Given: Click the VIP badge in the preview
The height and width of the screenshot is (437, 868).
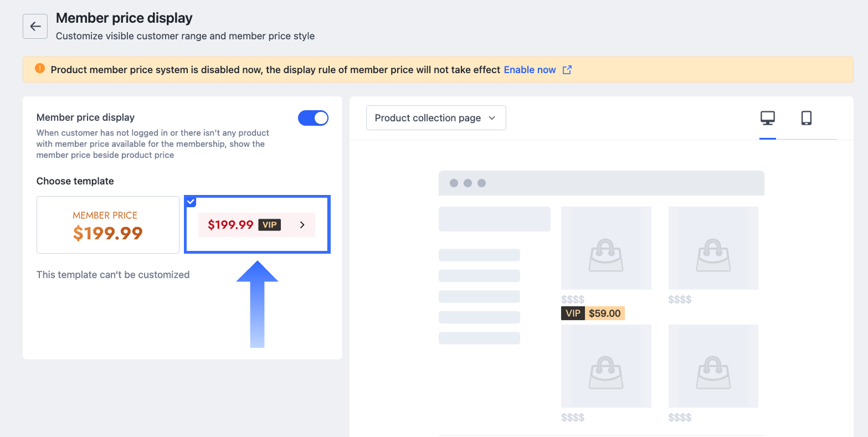Looking at the screenshot, I should click(573, 313).
